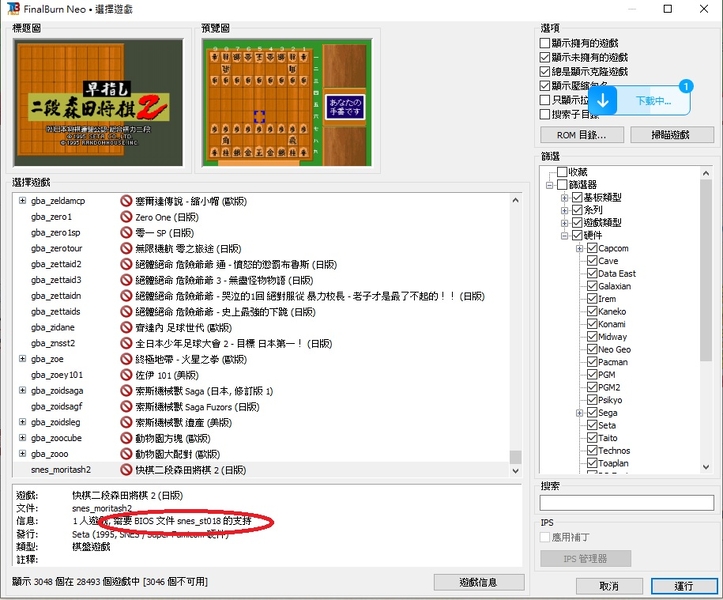This screenshot has width=723, height=600.
Task: Click the game list scroll-up arrow
Action: coord(516,200)
